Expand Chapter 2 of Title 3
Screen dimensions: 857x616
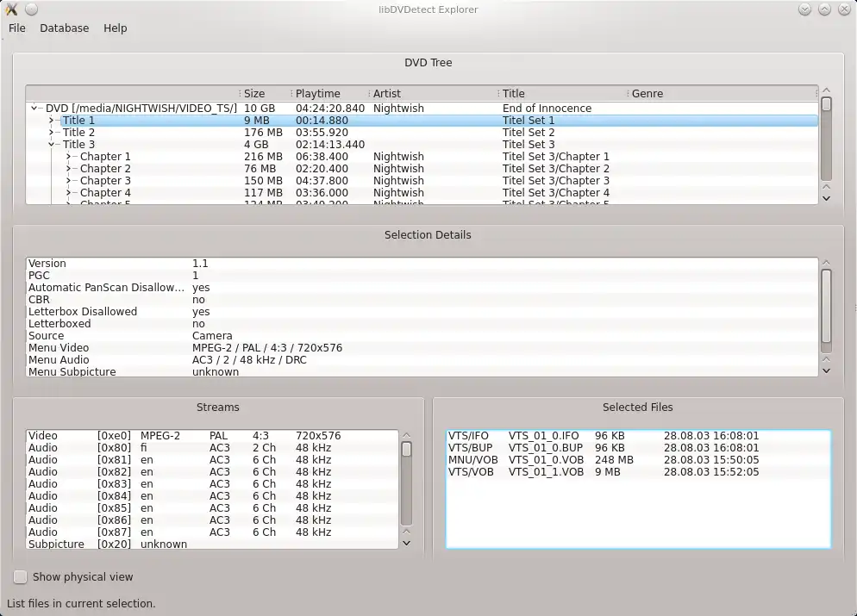click(69, 168)
